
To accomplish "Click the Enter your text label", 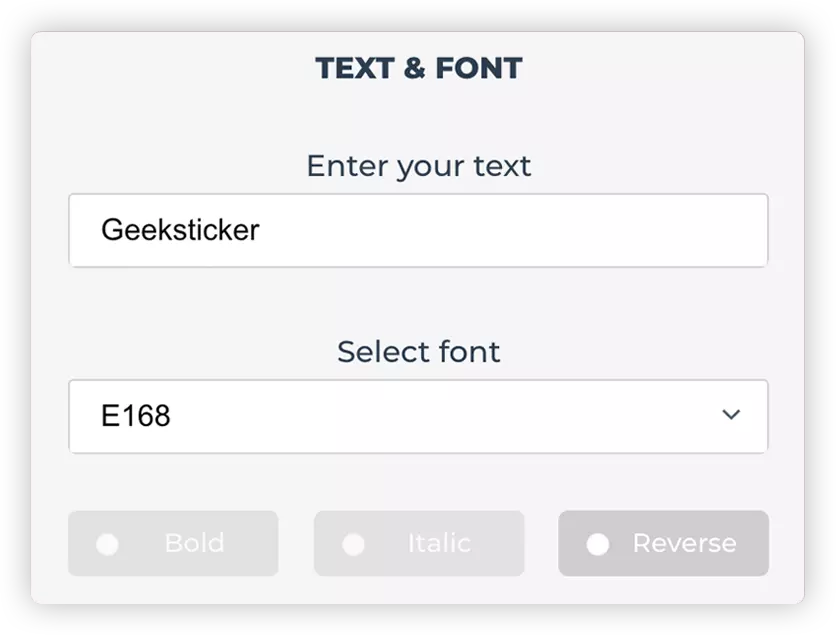I will pyautogui.click(x=418, y=166).
